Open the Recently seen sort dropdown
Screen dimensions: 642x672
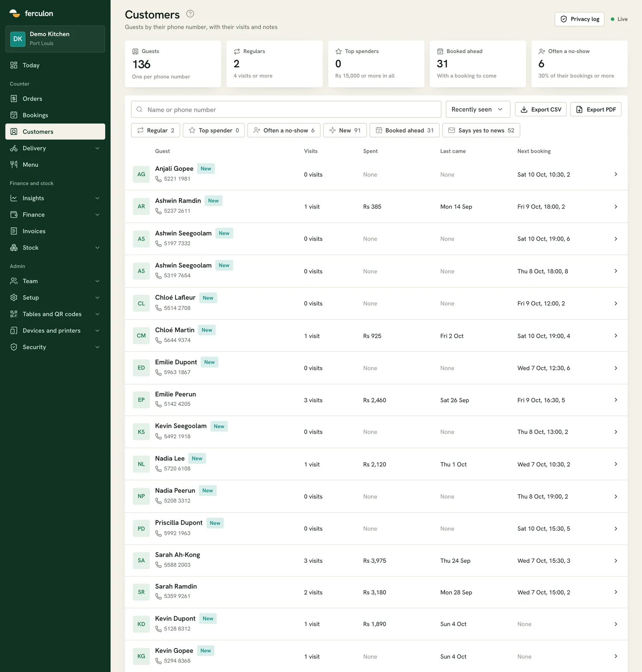click(x=478, y=109)
